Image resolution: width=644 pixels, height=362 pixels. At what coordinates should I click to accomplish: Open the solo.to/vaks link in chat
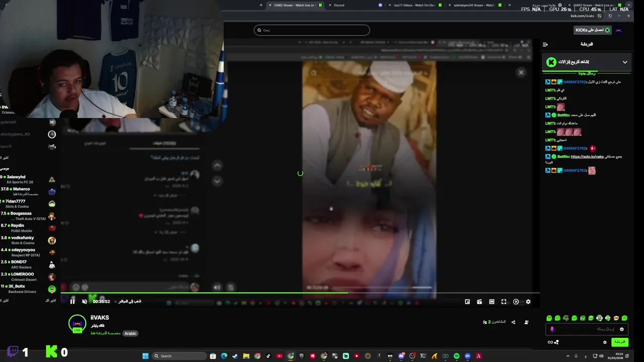click(587, 157)
